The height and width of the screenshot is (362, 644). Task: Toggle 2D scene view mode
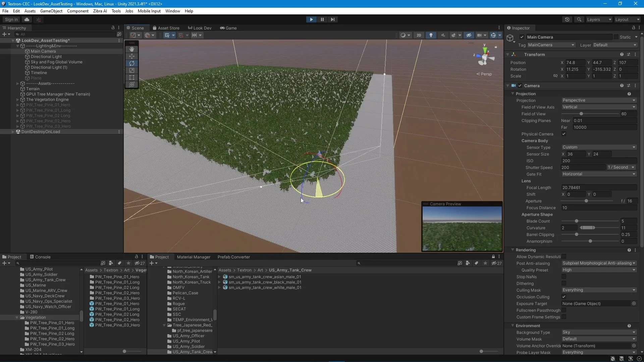pyautogui.click(x=419, y=35)
